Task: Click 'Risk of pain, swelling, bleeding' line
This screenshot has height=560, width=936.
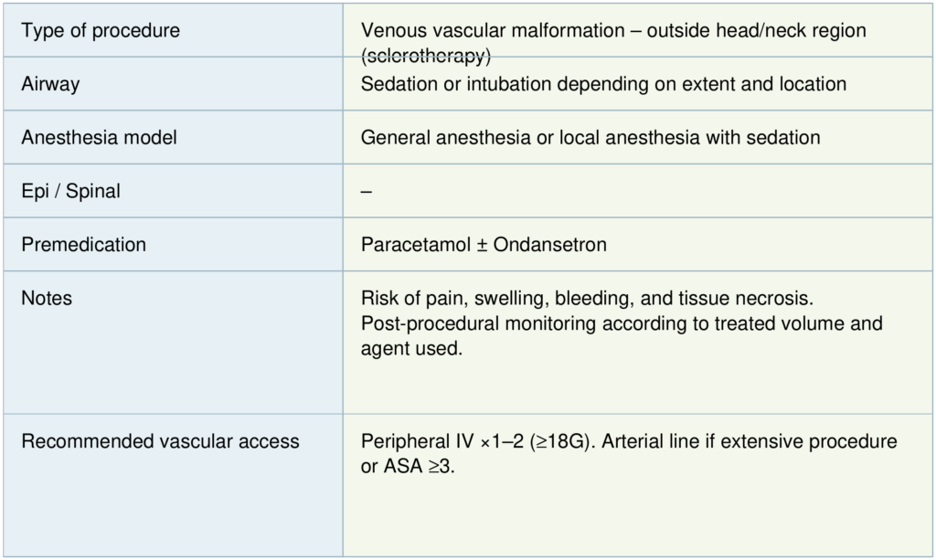Action: pyautogui.click(x=585, y=299)
